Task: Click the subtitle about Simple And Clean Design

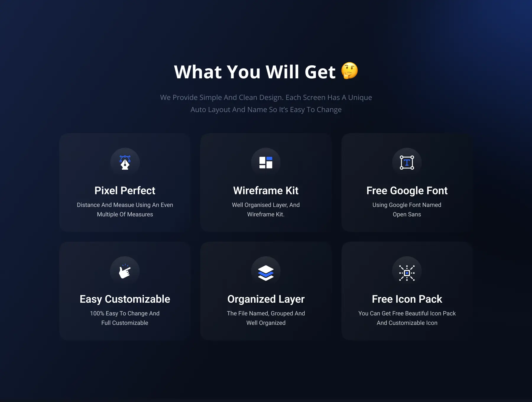Action: coord(266,103)
